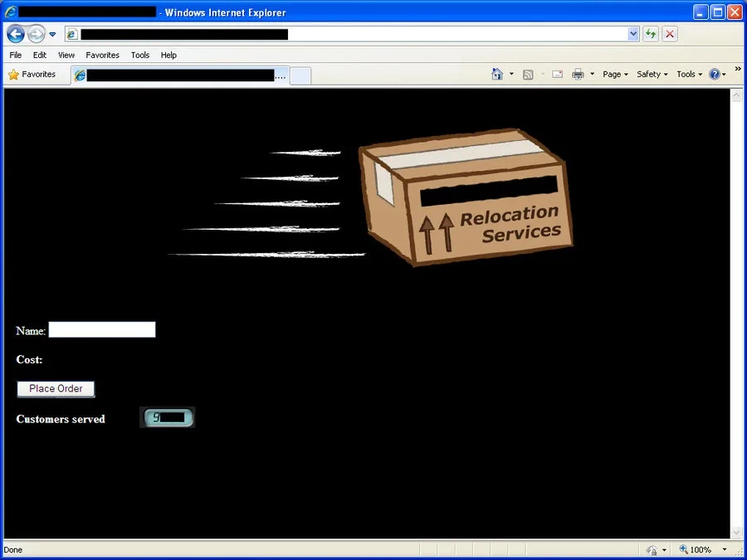Image resolution: width=747 pixels, height=560 pixels.
Task: Click the red Stop loading icon
Action: click(x=669, y=34)
